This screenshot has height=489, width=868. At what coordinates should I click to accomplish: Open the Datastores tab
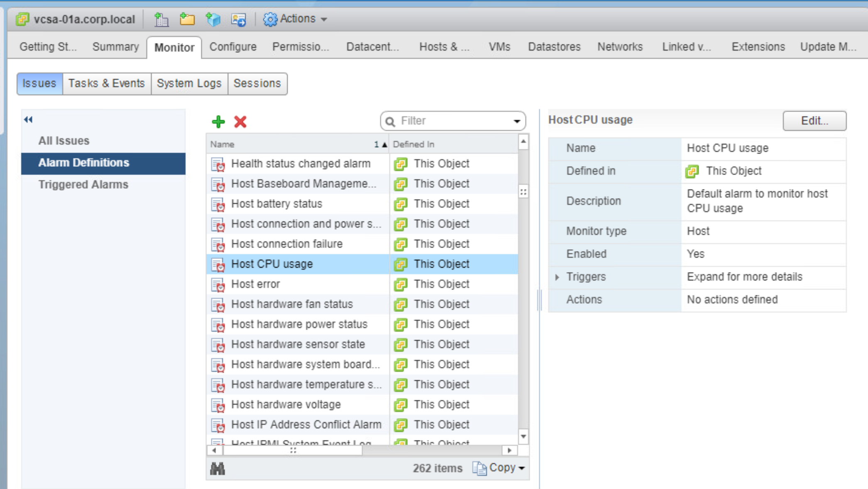click(x=554, y=47)
